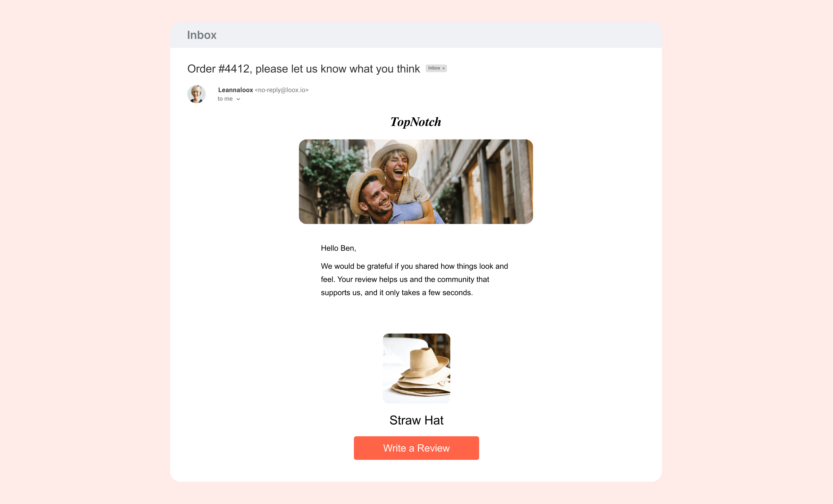
Task: Open sender's profile avatar photo
Action: [x=196, y=94]
